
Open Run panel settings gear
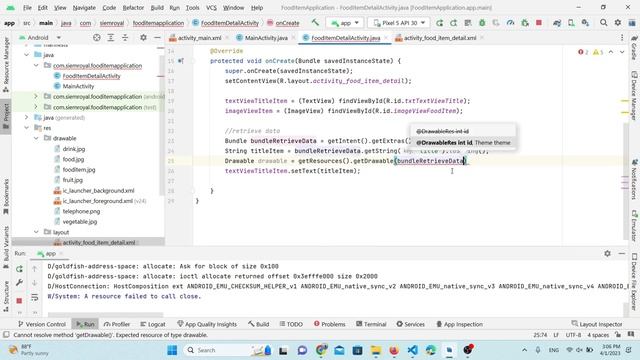pos(607,253)
